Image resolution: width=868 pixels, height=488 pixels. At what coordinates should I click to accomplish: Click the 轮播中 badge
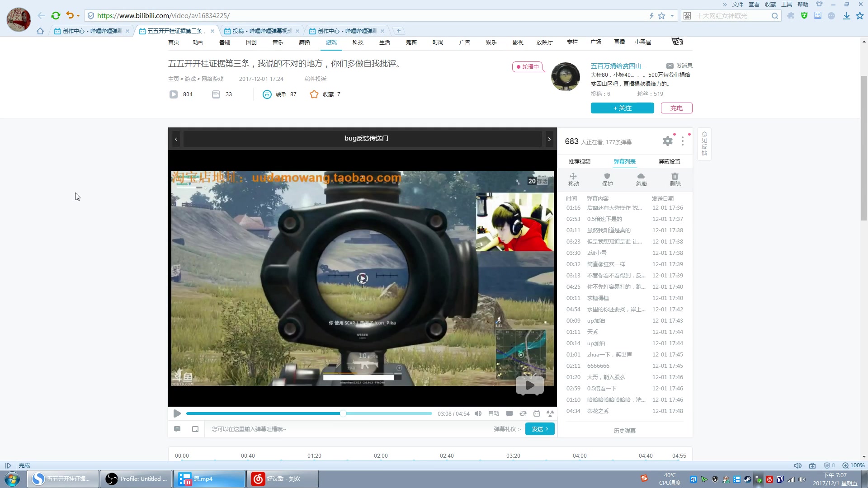pyautogui.click(x=528, y=66)
